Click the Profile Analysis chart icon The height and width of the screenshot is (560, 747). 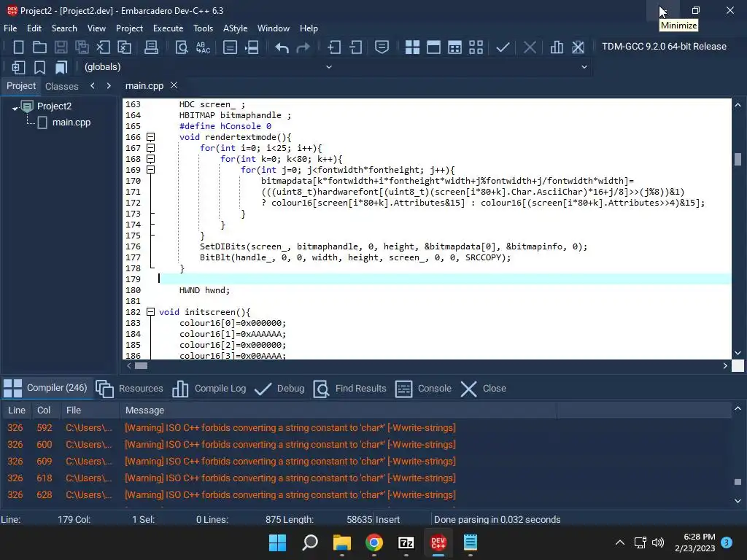coord(557,47)
